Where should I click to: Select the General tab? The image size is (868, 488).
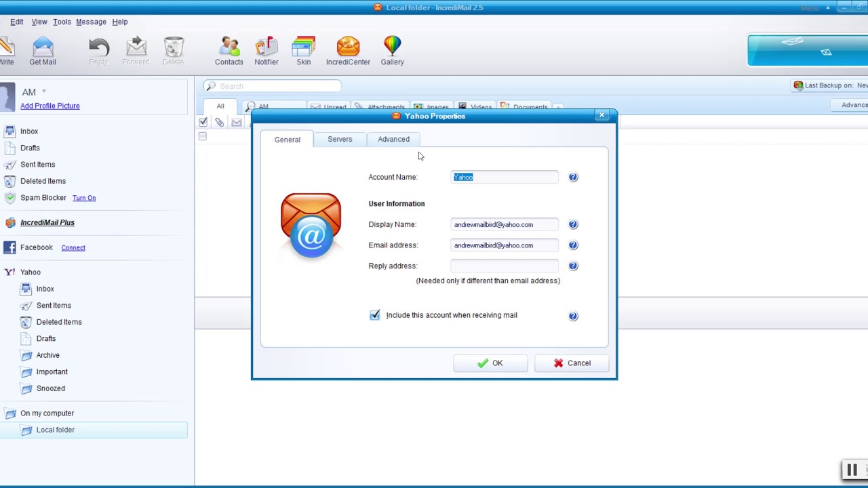288,140
